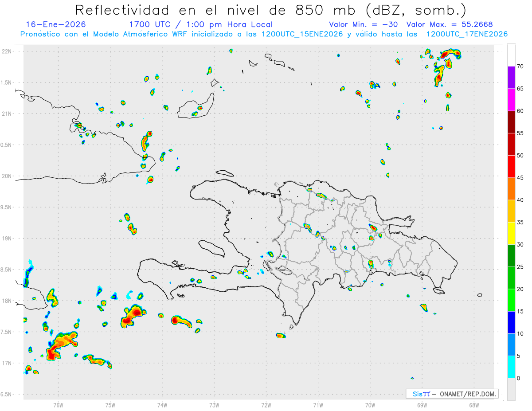Click the colorbar label "50"

point(520,156)
